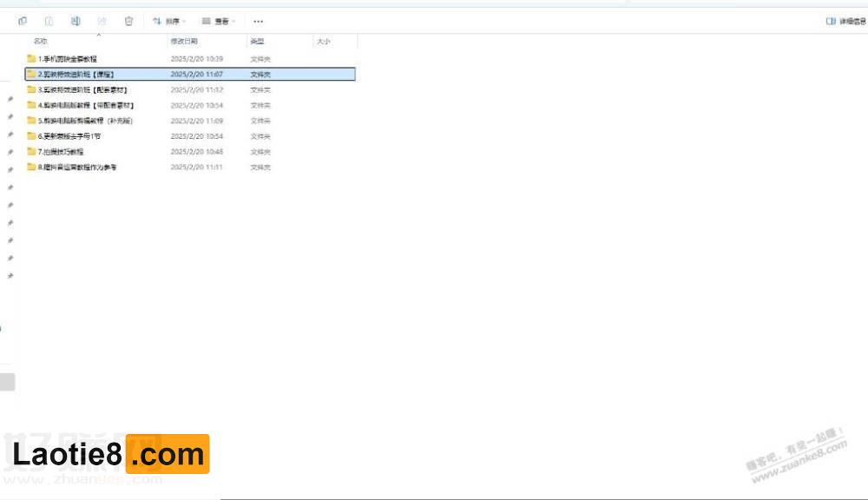
Task: Click the Copy icon in the toolbar
Action: tap(23, 21)
